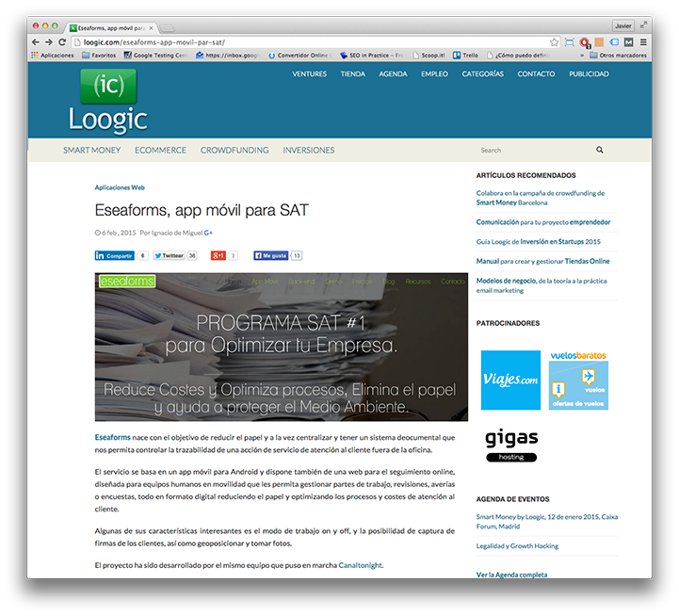Open the VENTURES menu item
Viewport: 679px width, 616px height.
pos(309,74)
